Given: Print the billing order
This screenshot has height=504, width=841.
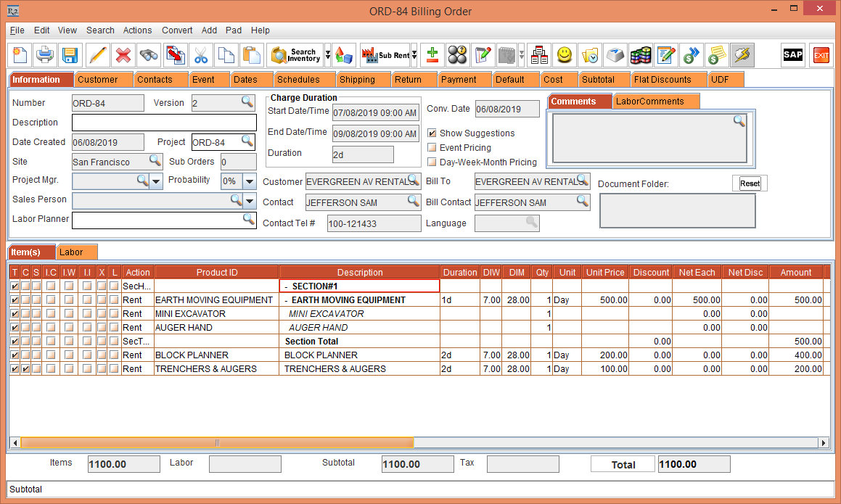Looking at the screenshot, I should click(x=44, y=54).
